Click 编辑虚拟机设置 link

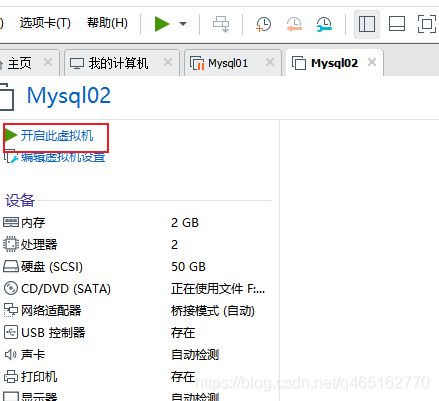(63, 157)
